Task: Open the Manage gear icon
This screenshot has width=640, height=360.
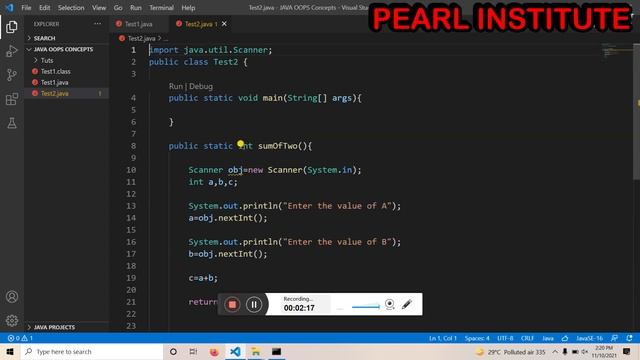Action: pos(12,320)
